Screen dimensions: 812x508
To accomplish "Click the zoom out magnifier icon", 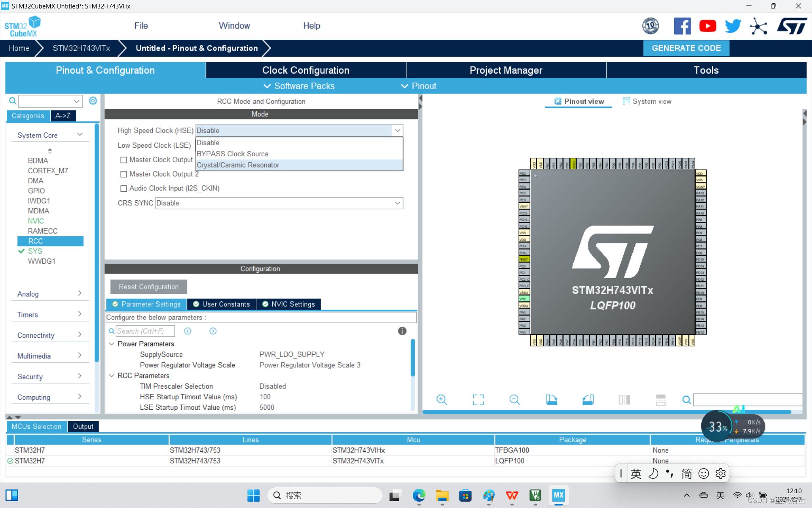I will point(514,400).
